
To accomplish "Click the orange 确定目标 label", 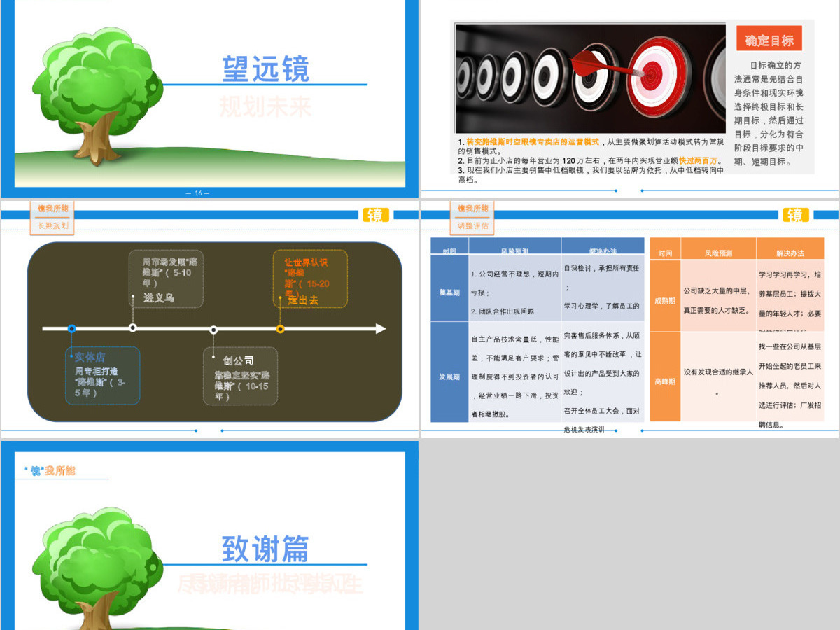I will click(x=769, y=40).
